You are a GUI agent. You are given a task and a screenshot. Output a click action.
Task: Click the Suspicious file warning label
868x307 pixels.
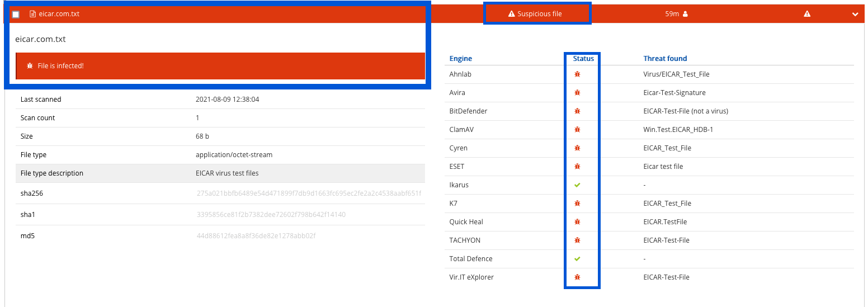point(535,14)
